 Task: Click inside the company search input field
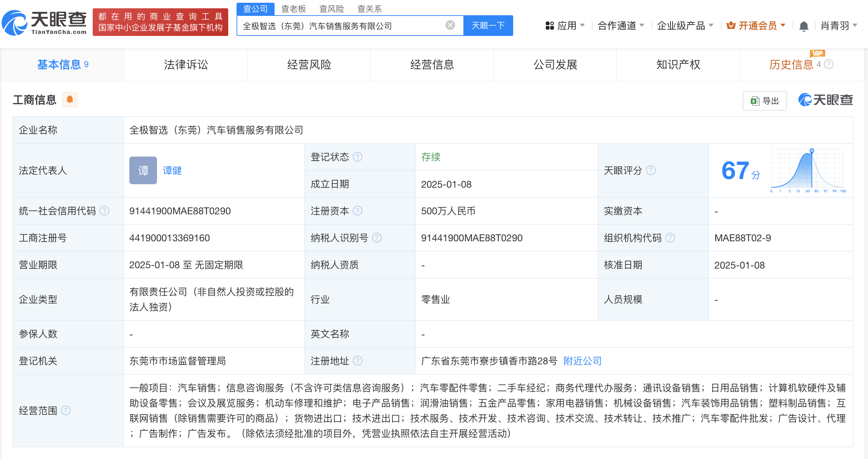click(x=346, y=25)
